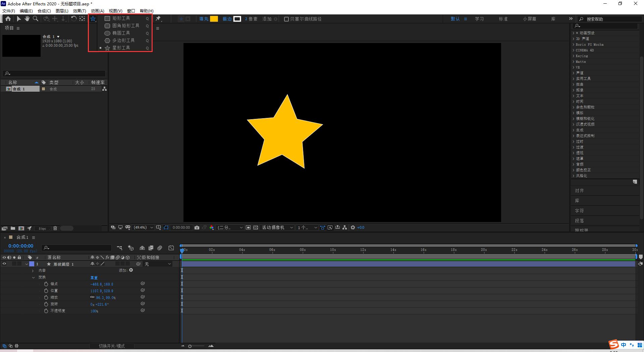Expand the Boris FX Mocha effects category
644x352 pixels.
click(574, 44)
